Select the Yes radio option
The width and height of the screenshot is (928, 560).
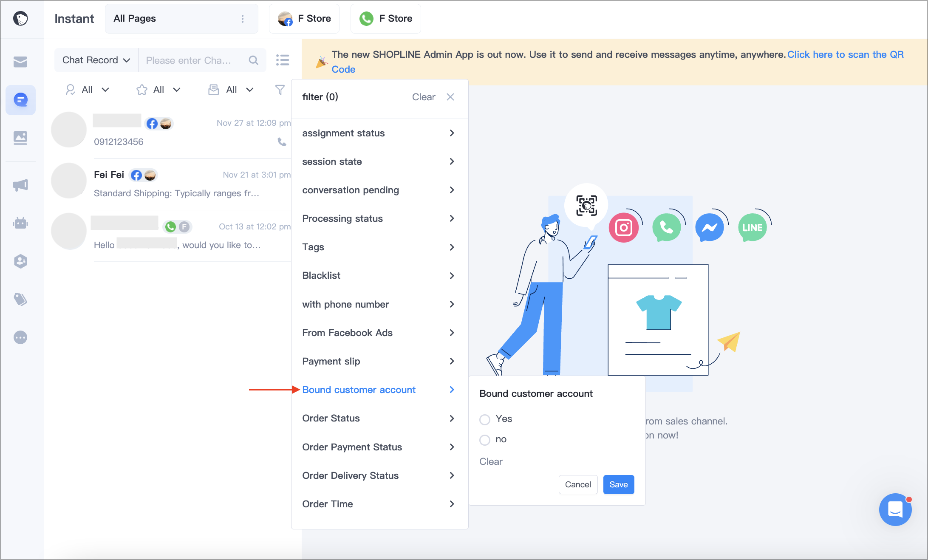click(x=485, y=419)
